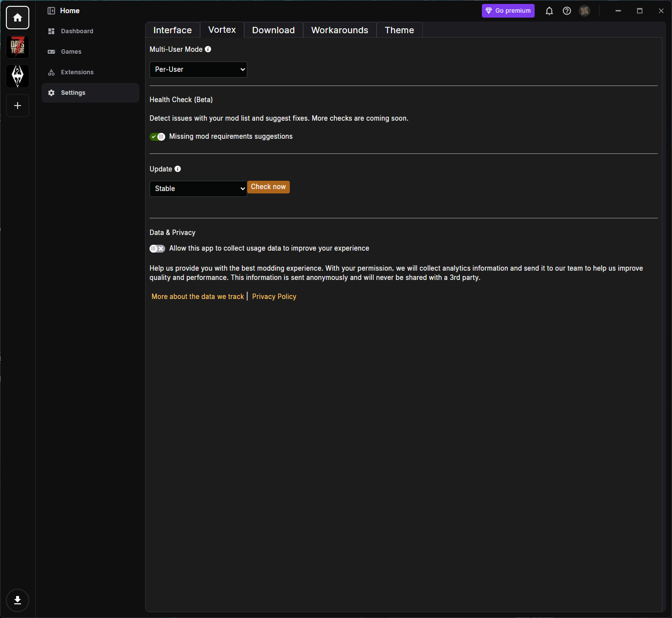672x618 pixels.
Task: Open the help question mark icon
Action: pyautogui.click(x=567, y=11)
